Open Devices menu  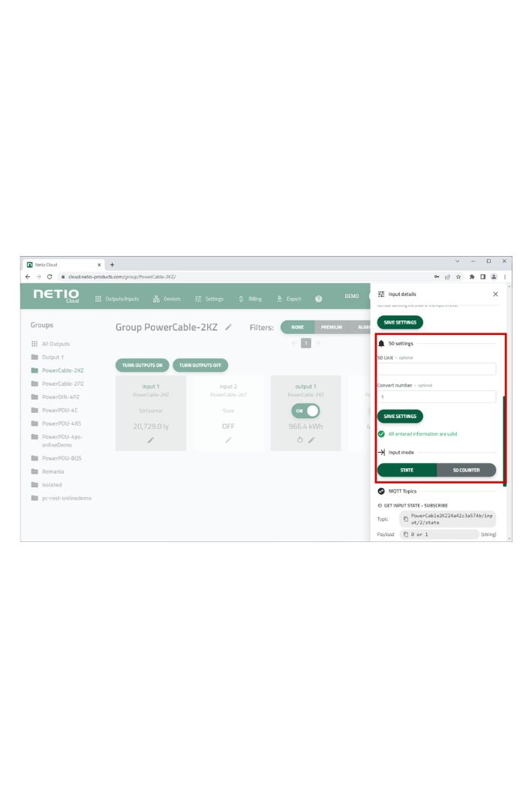point(167,299)
